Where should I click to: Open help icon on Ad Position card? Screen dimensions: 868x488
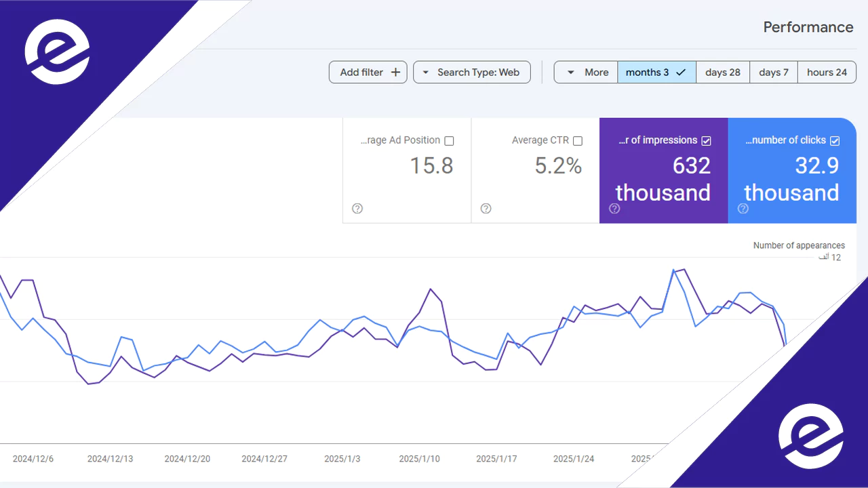click(x=357, y=208)
